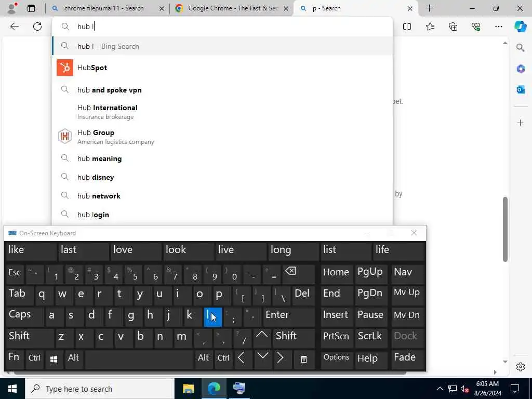532x399 pixels.
Task: Choose 'hub and spoke vpn' suggestion
Action: click(x=222, y=90)
